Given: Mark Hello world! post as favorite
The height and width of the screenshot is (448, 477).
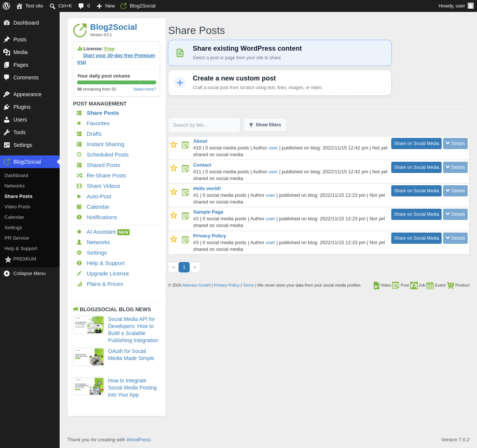Looking at the screenshot, I should tap(174, 192).
